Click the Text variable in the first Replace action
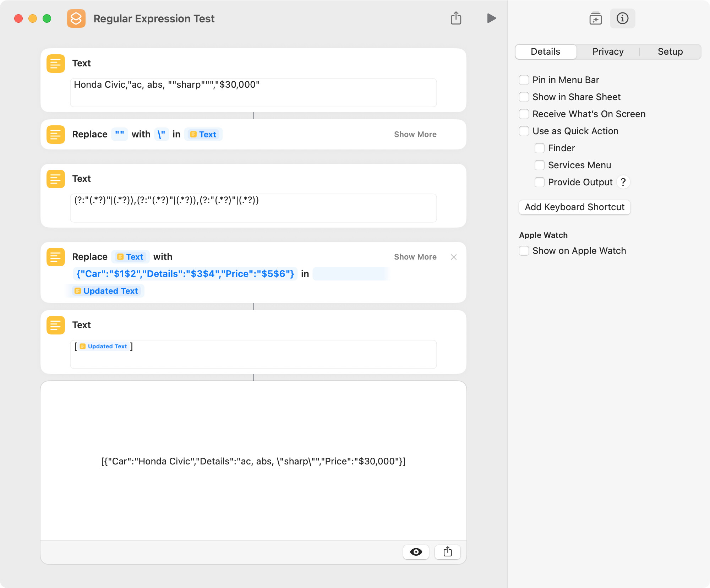Image resolution: width=710 pixels, height=588 pixels. (x=203, y=135)
